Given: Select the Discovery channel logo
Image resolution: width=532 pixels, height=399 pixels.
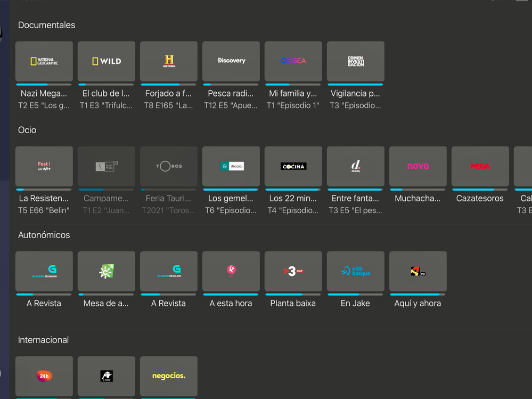Looking at the screenshot, I should click(231, 61).
